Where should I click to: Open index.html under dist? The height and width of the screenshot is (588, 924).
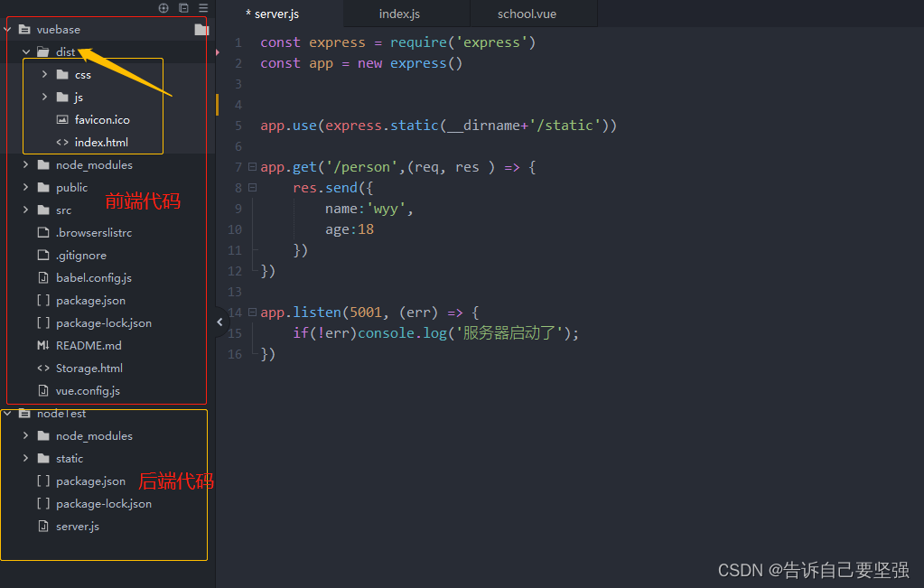point(101,142)
